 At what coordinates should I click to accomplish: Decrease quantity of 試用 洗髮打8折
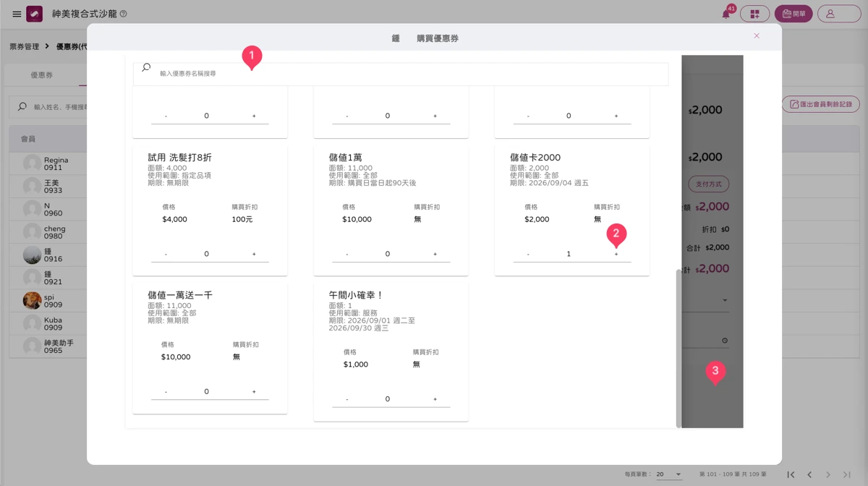point(166,254)
